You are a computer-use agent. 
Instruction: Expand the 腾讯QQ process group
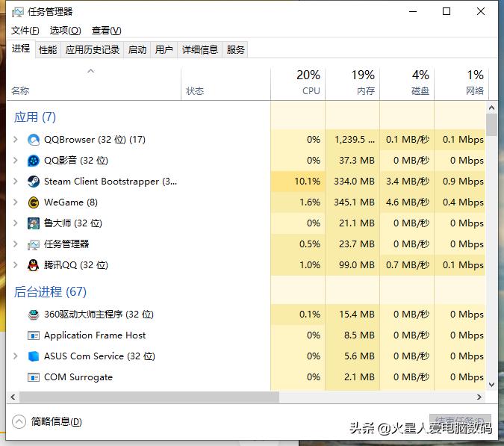[15, 264]
